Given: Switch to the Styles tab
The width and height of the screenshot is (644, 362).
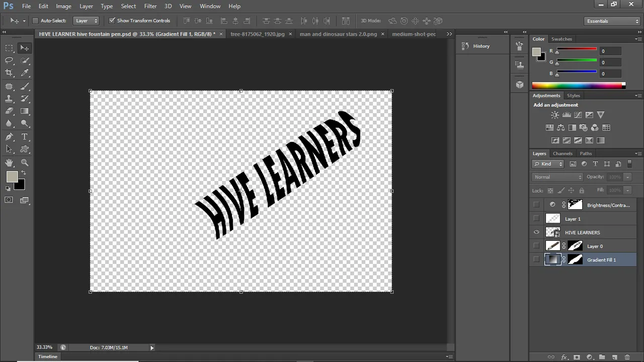Looking at the screenshot, I should 574,96.
